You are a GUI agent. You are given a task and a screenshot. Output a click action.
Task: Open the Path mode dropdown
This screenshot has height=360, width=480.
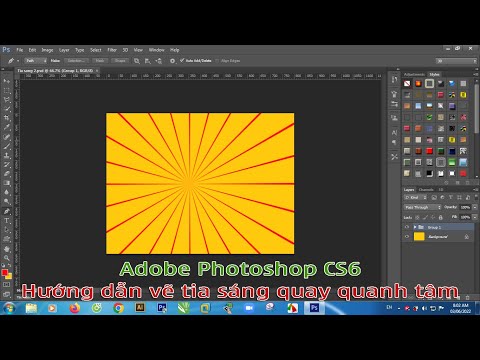[36, 61]
